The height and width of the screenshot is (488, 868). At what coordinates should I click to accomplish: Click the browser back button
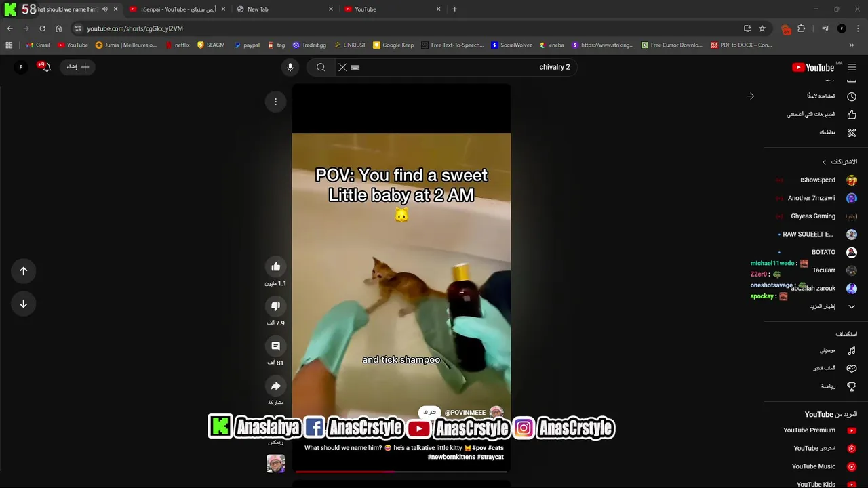[x=9, y=28]
